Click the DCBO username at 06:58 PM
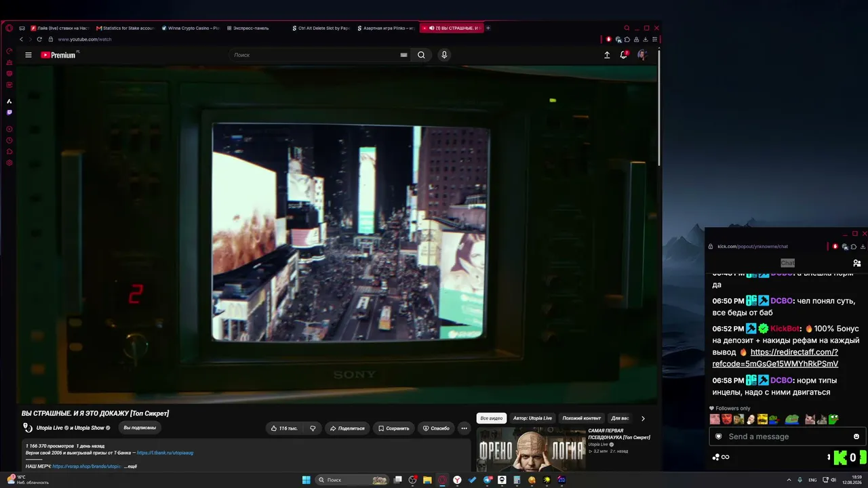 click(x=782, y=380)
